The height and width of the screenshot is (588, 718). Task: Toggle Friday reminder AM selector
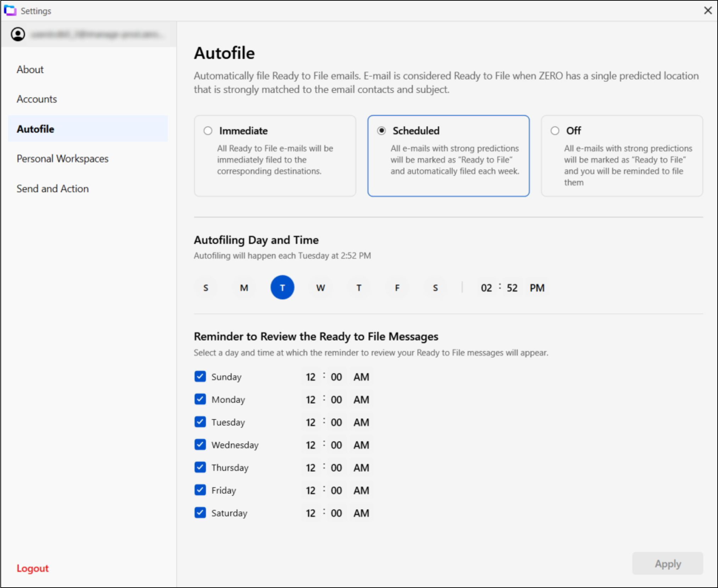(361, 490)
